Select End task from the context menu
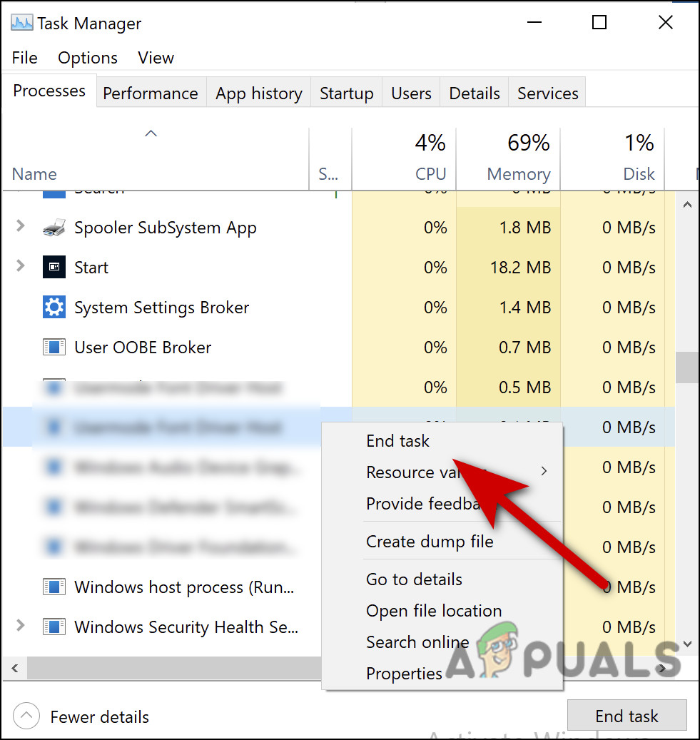 [397, 441]
